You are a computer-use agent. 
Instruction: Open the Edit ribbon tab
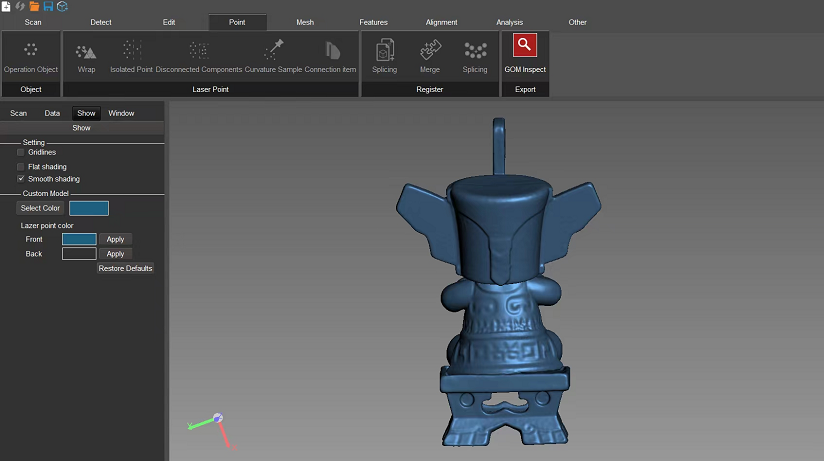169,22
